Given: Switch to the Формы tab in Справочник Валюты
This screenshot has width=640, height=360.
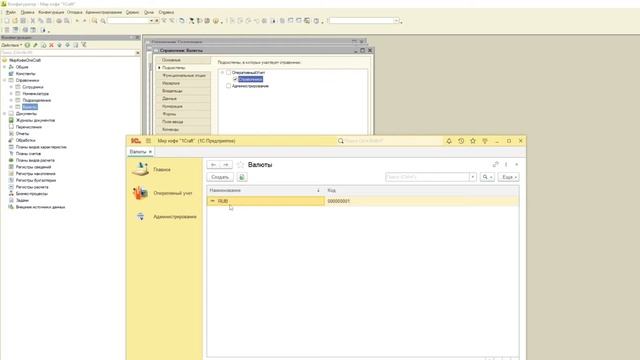Looking at the screenshot, I should (184, 114).
